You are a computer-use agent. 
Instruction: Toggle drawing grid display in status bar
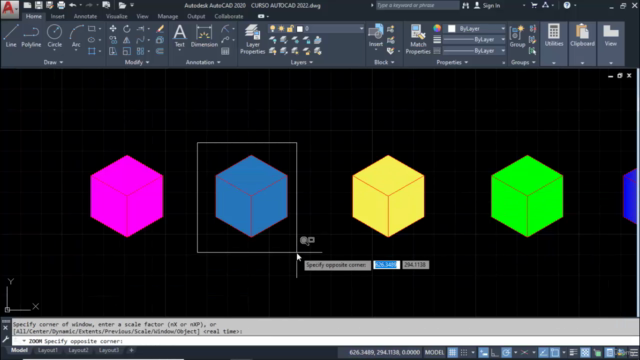pos(453,353)
